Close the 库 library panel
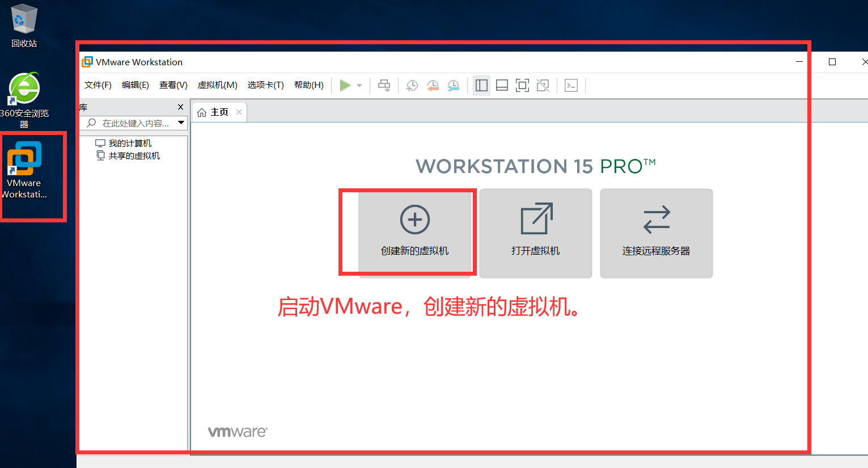 click(180, 107)
